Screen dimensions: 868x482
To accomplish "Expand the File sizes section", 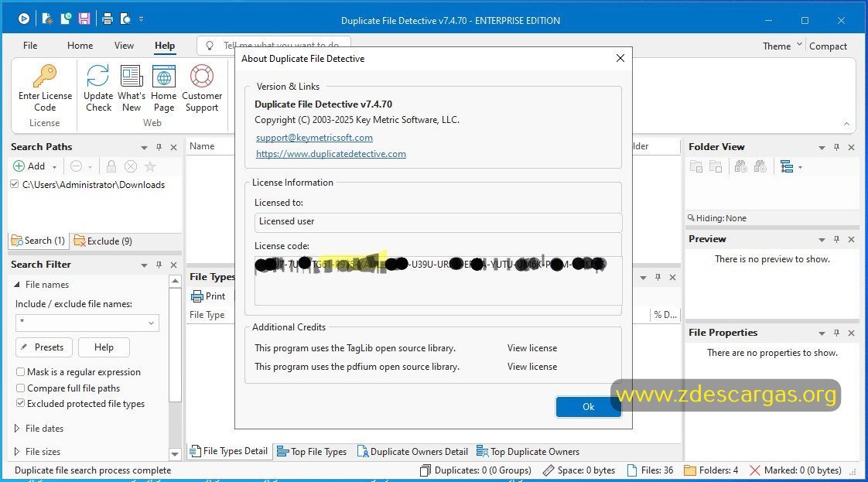I will point(16,452).
